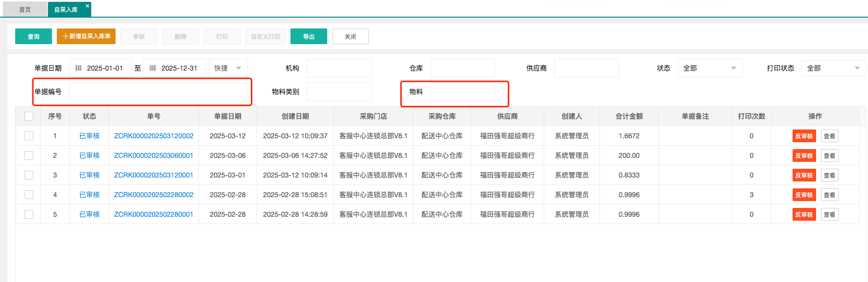The height and width of the screenshot is (282, 868).
Task: Focus the 单据编号 input field
Action: (x=158, y=92)
